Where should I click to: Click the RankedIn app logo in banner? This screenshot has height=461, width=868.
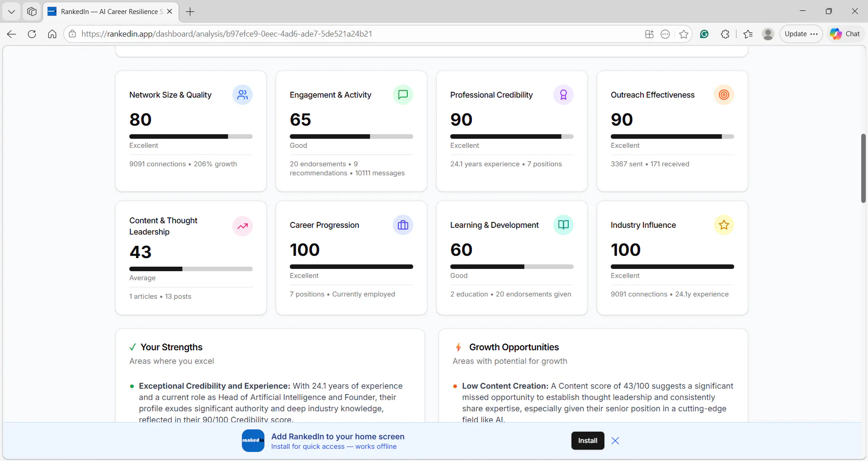(x=253, y=441)
